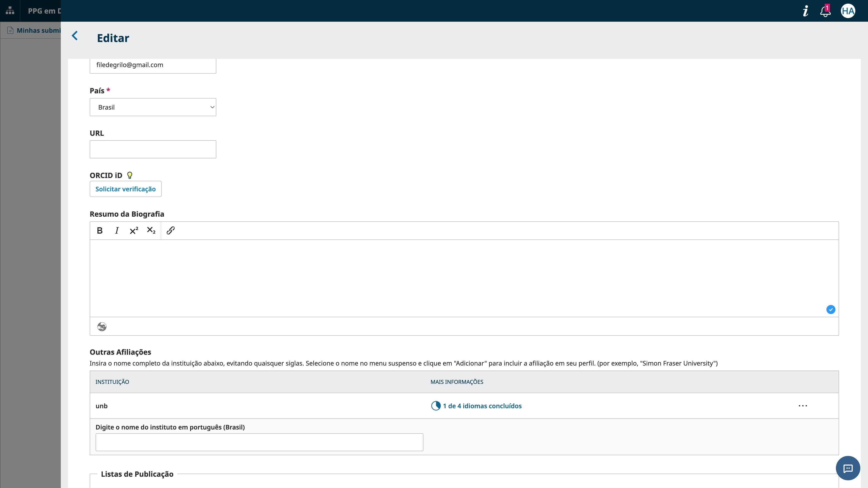Toggle bold formatting in biography editor
This screenshot has width=868, height=488.
click(100, 231)
